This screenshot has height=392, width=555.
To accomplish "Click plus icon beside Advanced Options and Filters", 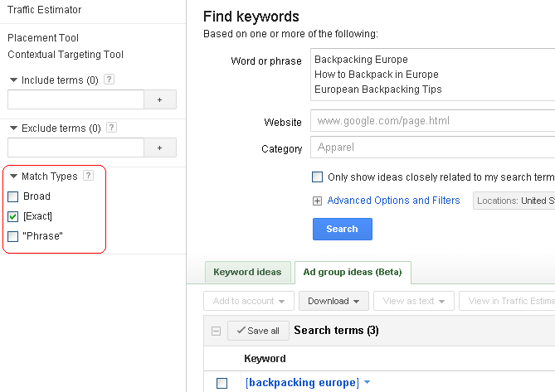I will pyautogui.click(x=317, y=201).
